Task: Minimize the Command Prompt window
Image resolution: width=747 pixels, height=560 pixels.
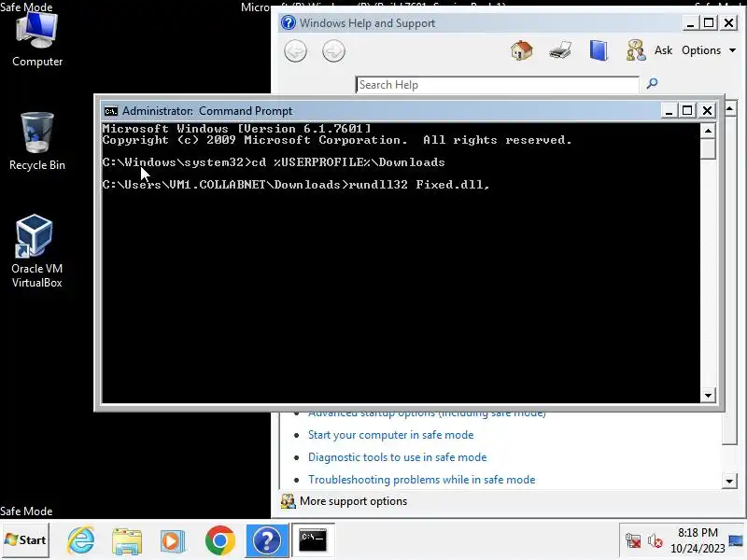Action: click(x=669, y=110)
